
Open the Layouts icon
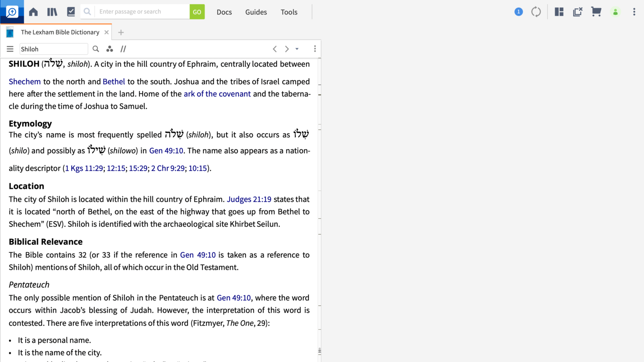559,12
